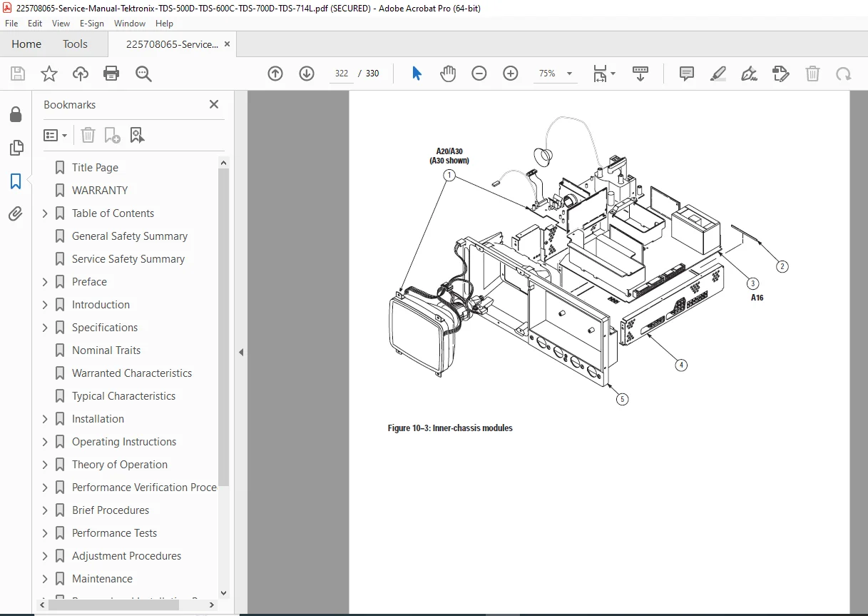Open the Help menu
Screen dimensions: 868x616
(x=164, y=24)
